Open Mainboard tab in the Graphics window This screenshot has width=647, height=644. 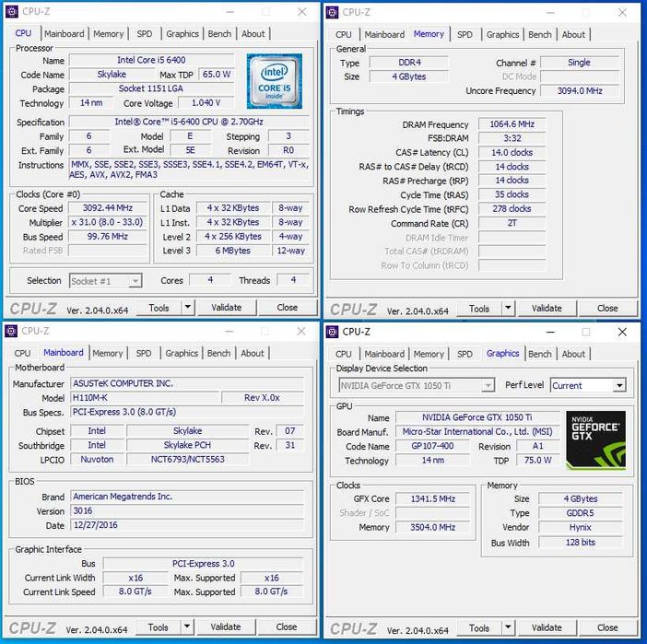pyautogui.click(x=384, y=355)
